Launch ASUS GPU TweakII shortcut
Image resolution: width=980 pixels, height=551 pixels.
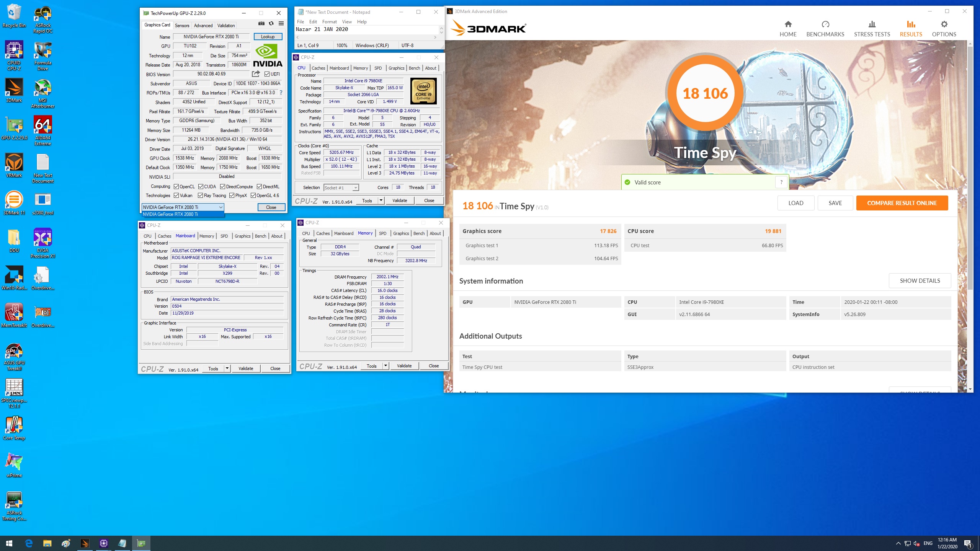pos(14,357)
